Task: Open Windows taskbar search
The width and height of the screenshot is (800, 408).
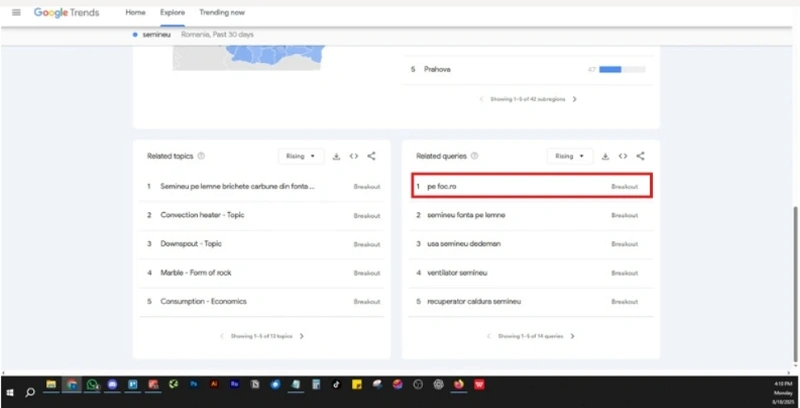Action: pos(30,392)
